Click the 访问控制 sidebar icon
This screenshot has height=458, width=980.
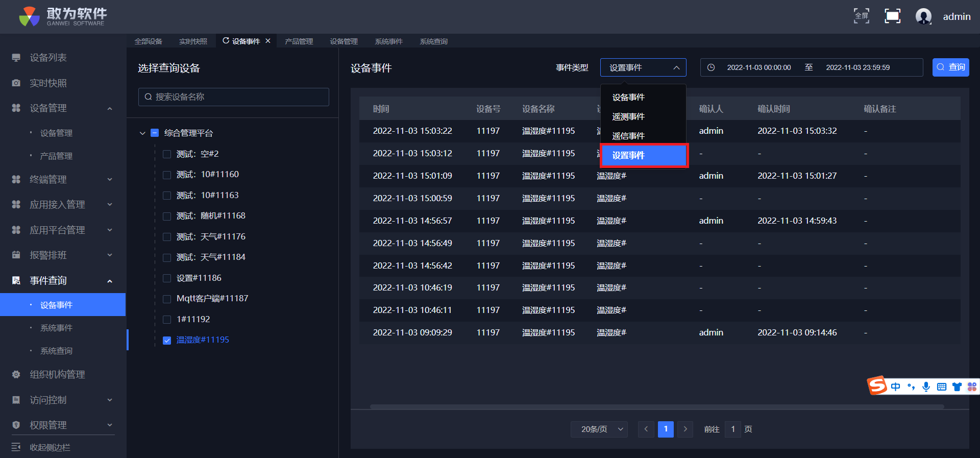pos(16,400)
